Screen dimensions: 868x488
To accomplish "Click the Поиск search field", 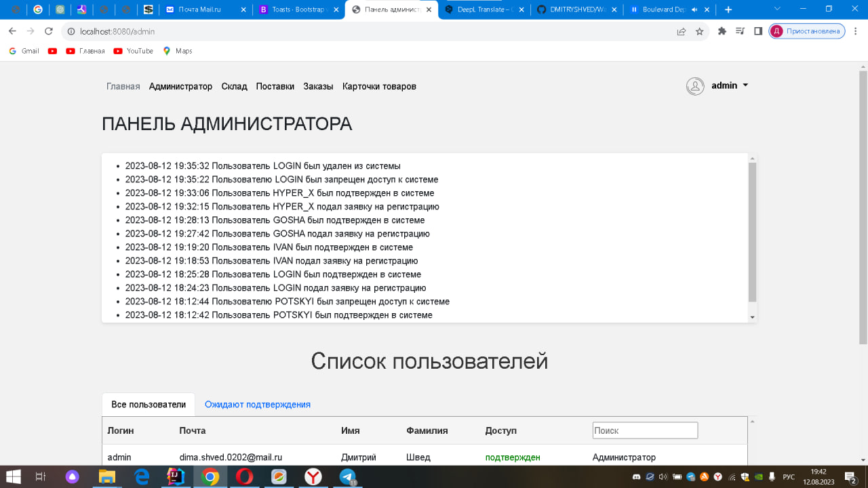I will (x=645, y=430).
